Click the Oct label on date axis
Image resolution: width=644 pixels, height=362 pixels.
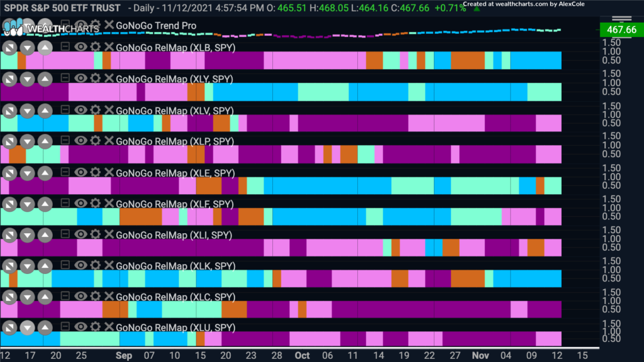303,356
